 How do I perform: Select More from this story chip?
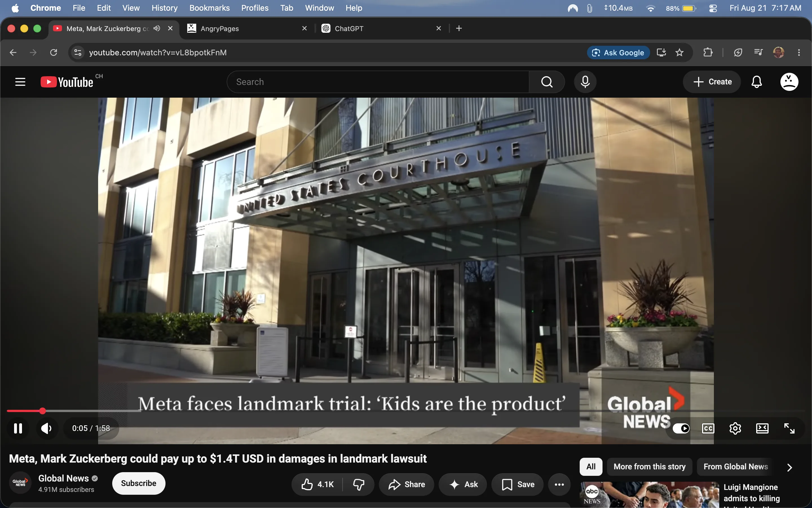(x=650, y=467)
